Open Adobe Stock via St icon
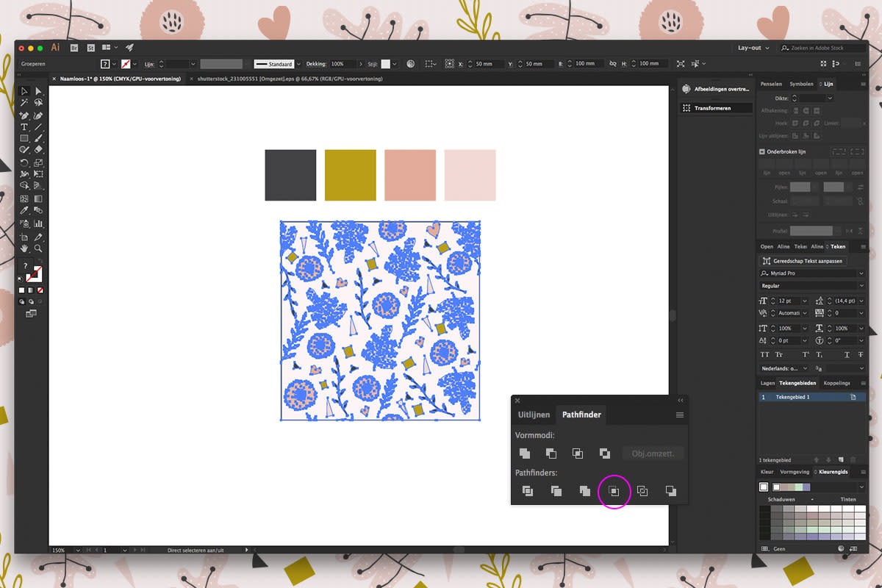Screen dimensions: 882x588 click(x=91, y=47)
